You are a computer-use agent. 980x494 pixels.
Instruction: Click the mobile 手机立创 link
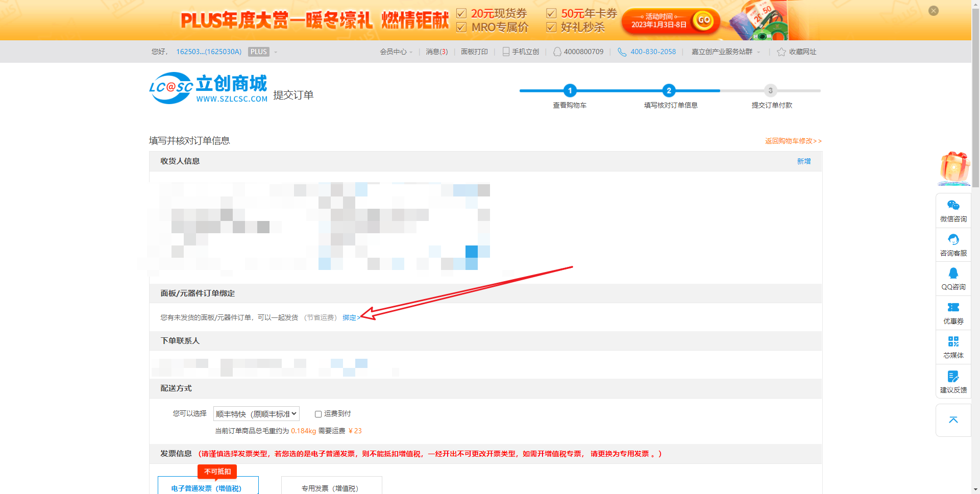pyautogui.click(x=521, y=52)
